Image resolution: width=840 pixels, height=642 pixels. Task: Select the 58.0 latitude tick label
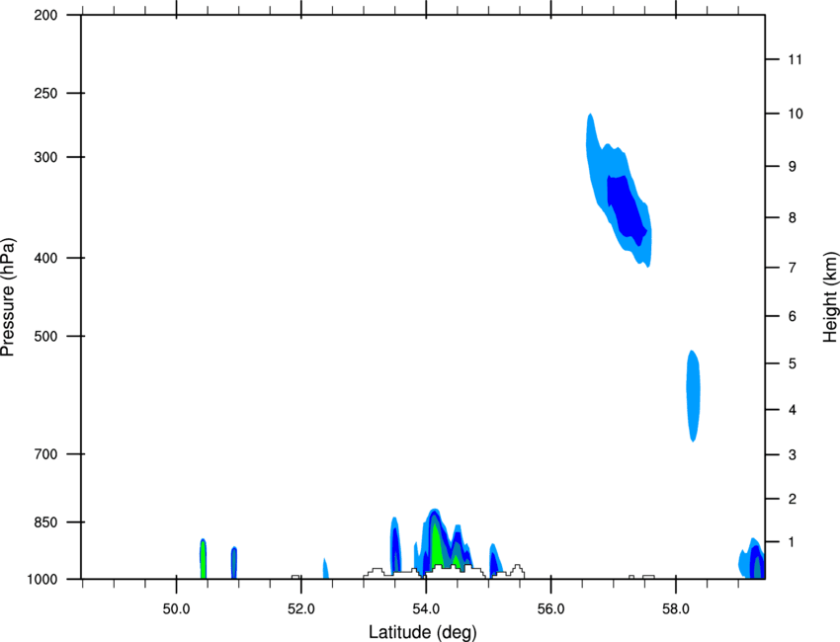676,609
